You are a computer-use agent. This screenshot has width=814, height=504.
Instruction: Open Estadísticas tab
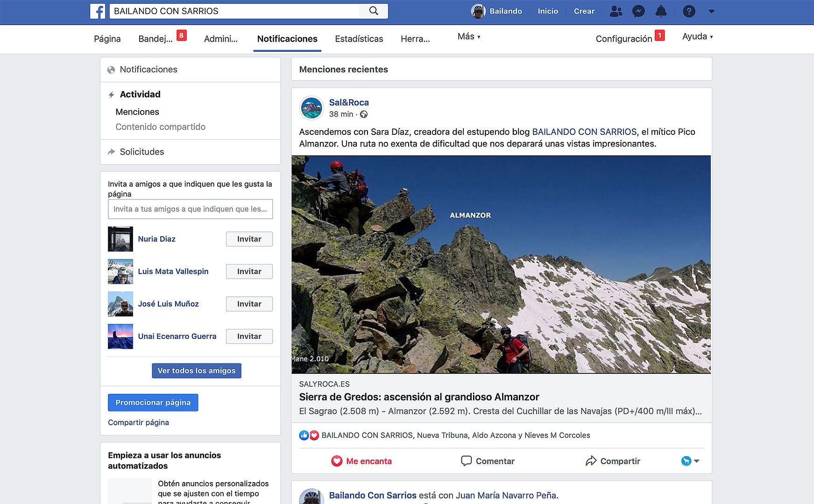coord(359,39)
